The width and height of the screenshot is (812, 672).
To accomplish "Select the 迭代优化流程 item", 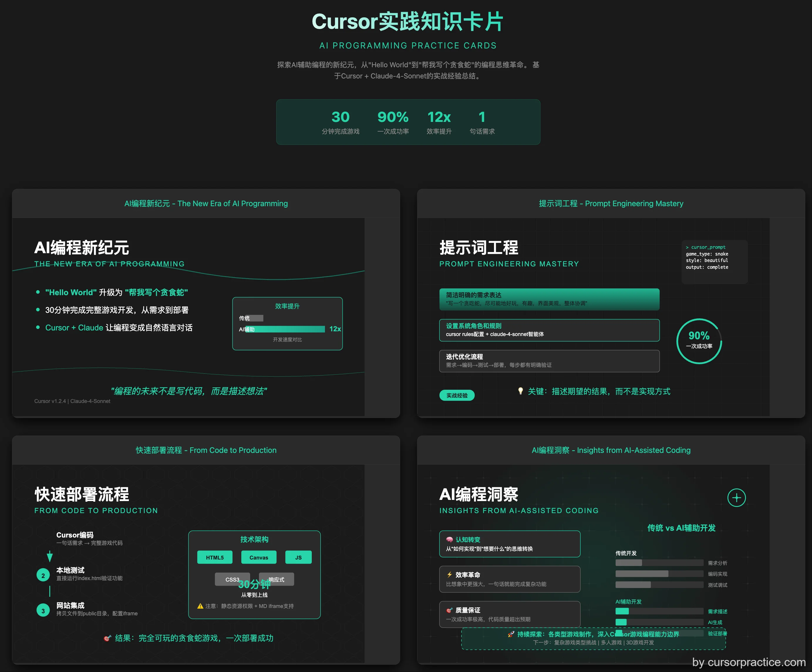I will pyautogui.click(x=549, y=361).
